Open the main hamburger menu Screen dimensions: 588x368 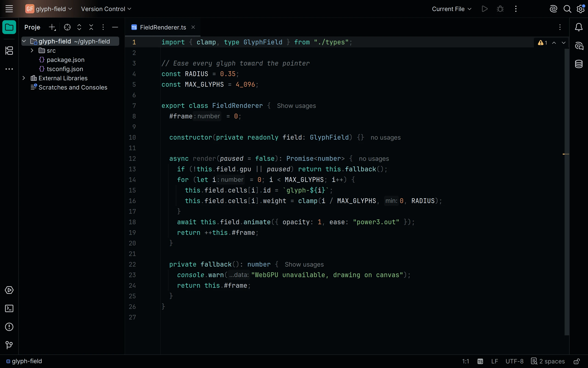(9, 9)
